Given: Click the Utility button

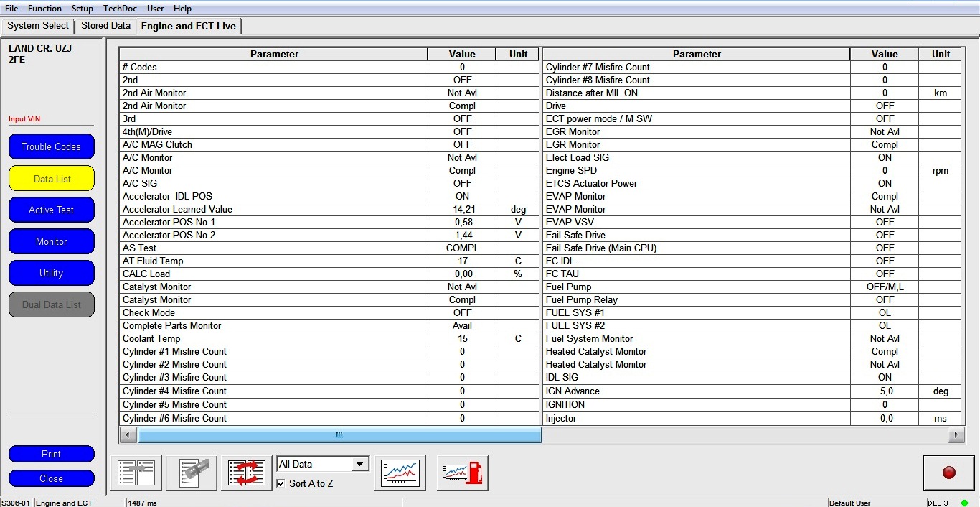Looking at the screenshot, I should point(52,273).
